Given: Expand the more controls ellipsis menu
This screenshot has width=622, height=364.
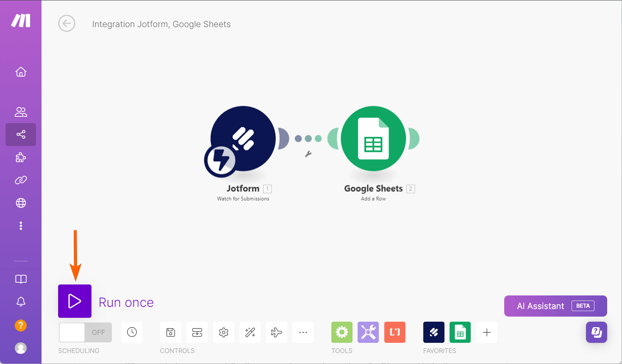Looking at the screenshot, I should (303, 332).
